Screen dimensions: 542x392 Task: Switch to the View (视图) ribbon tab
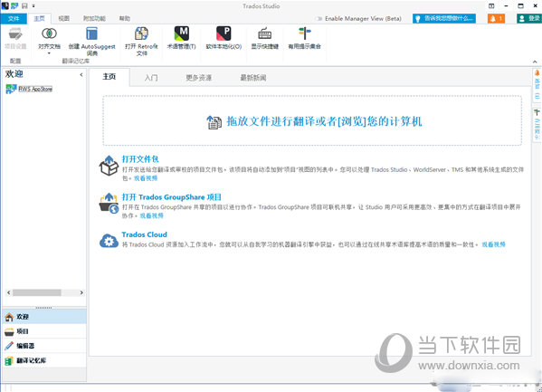click(x=64, y=19)
